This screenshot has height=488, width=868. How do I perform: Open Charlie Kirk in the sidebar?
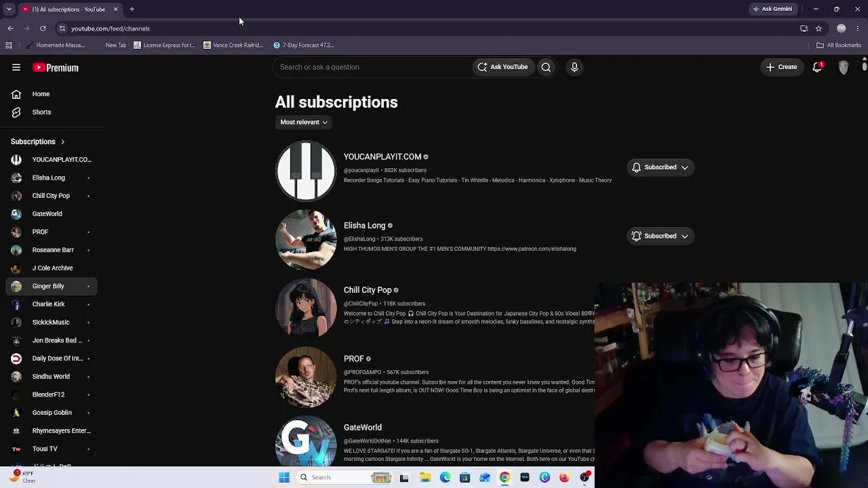point(52,304)
